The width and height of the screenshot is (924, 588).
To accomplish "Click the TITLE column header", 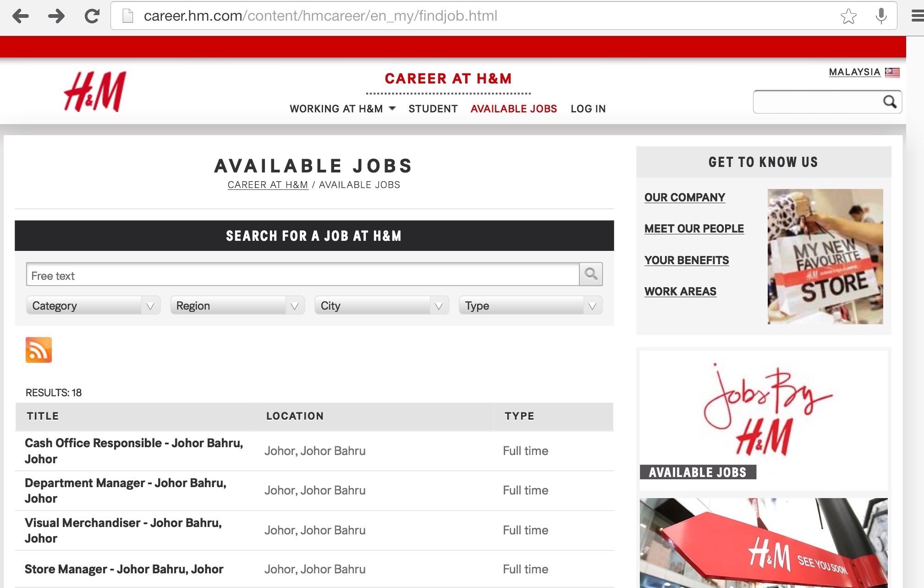I will coord(43,416).
